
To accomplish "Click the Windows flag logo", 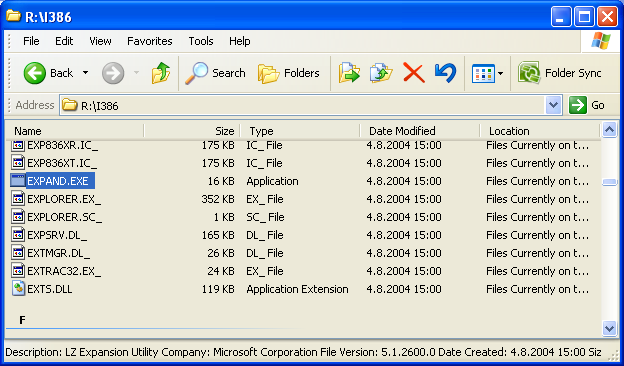I will click(x=601, y=41).
